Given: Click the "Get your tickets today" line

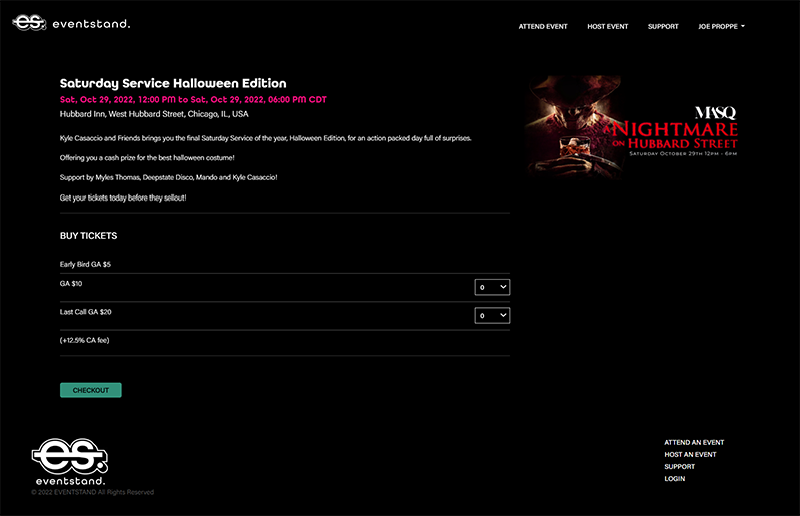Looking at the screenshot, I should tap(123, 198).
